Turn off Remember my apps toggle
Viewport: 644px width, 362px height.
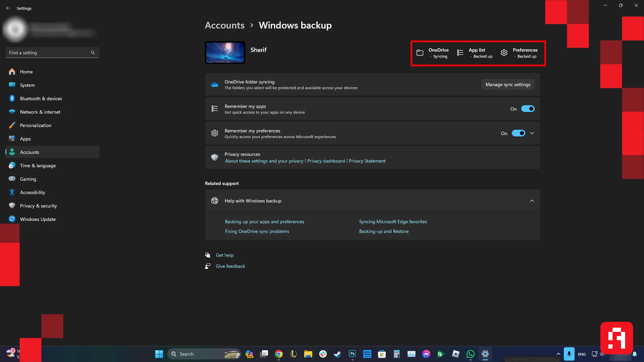528,109
